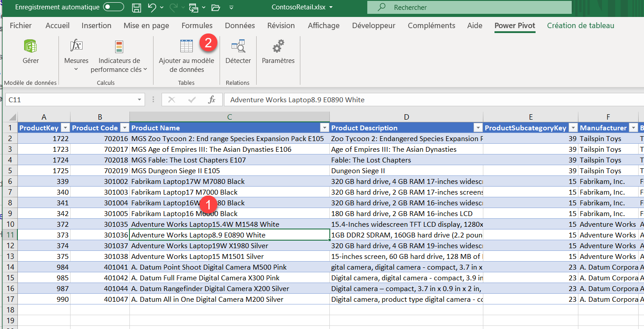This screenshot has width=644, height=329.
Task: Click the ContosoRetail.xlsx title text
Action: tap(299, 7)
